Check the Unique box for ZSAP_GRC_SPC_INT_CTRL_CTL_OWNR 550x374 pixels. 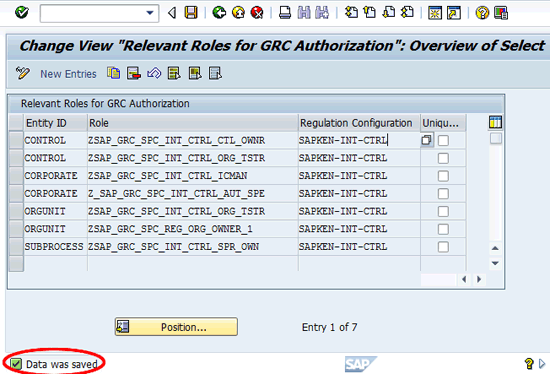[443, 141]
